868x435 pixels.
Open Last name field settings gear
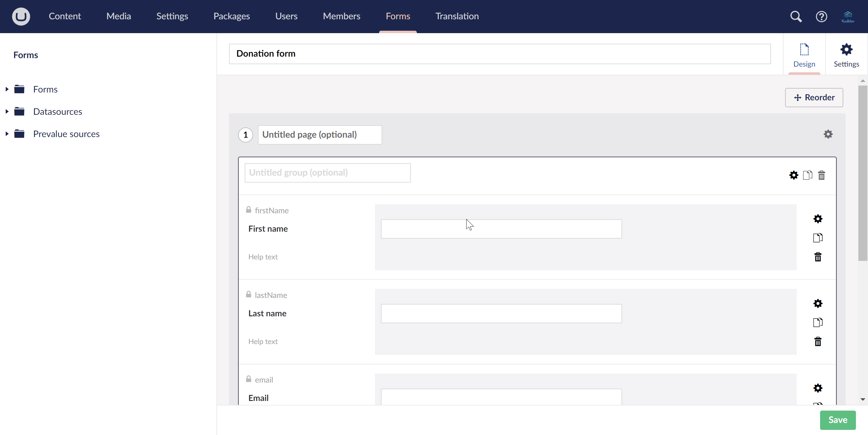click(x=818, y=303)
